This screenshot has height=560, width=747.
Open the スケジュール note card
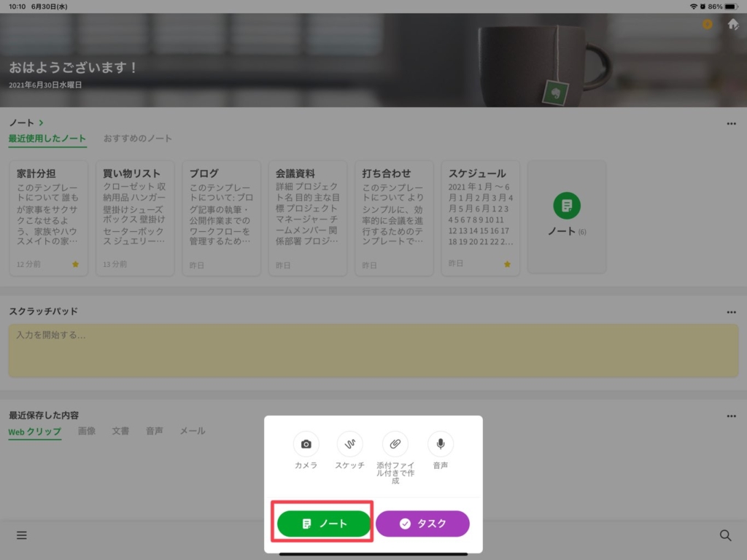click(x=480, y=218)
